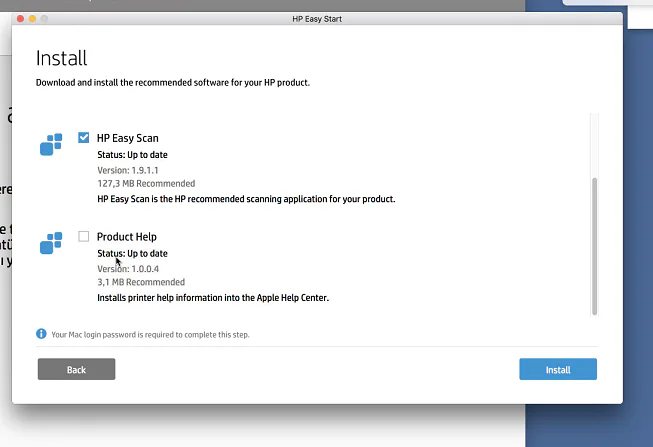Enable the Product Help checkbox

(x=84, y=236)
